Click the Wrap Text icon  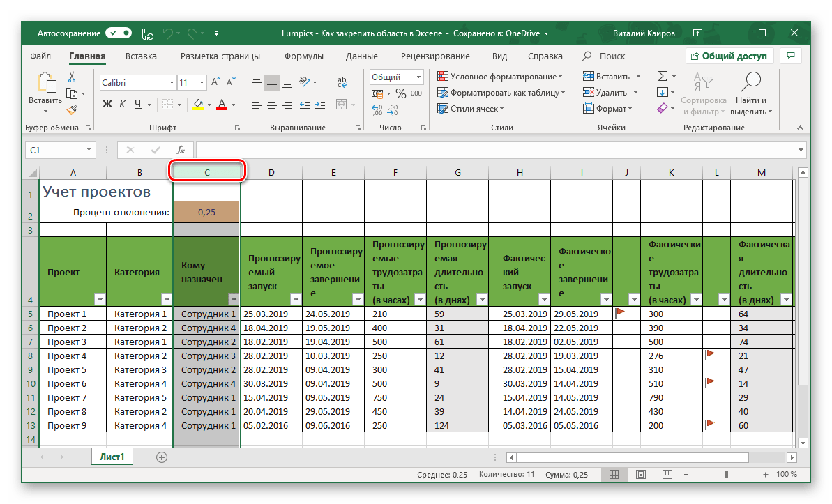[x=342, y=82]
